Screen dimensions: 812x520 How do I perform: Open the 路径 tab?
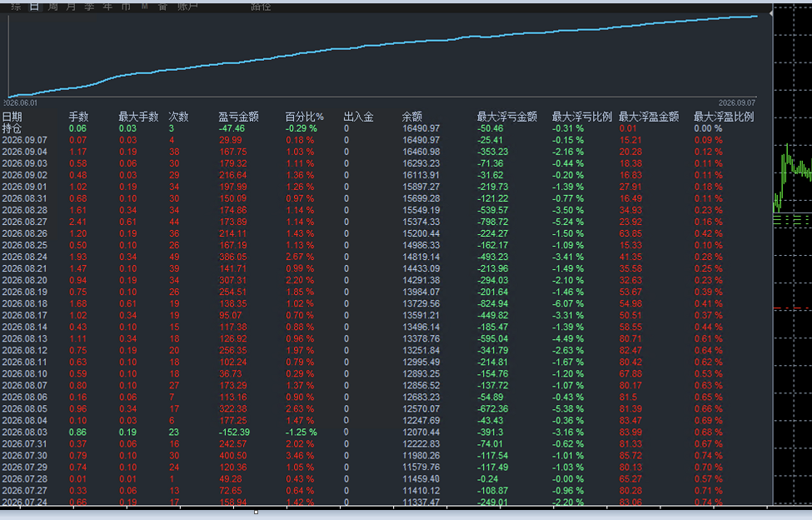pyautogui.click(x=261, y=6)
